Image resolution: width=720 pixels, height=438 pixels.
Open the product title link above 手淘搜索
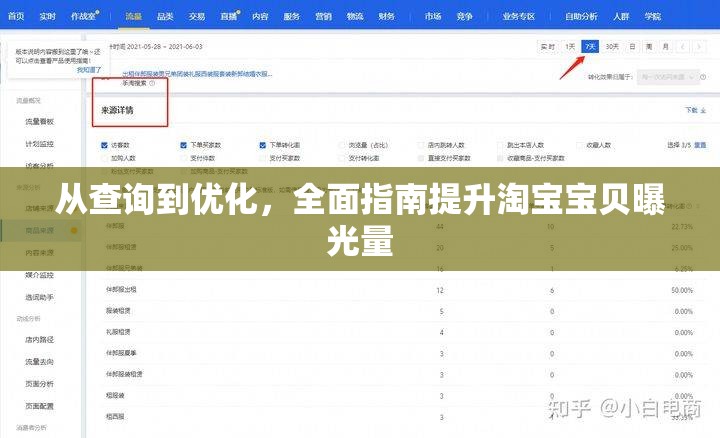tap(197, 73)
